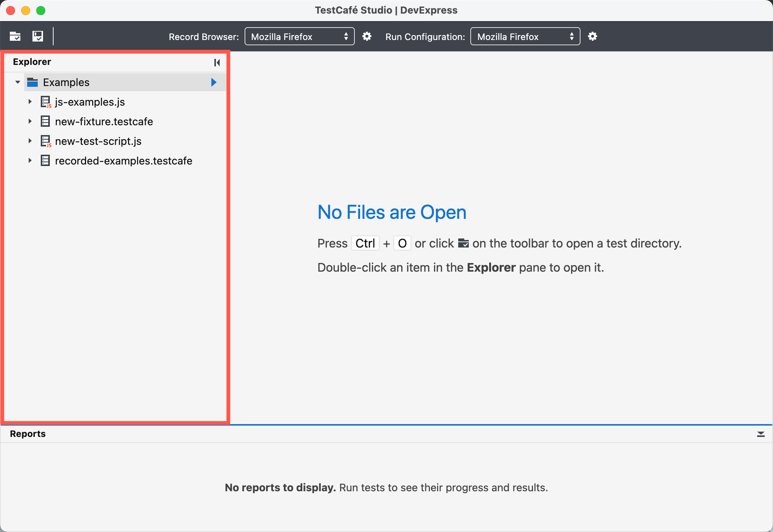Select new-fixture.testcafe file name

(x=104, y=121)
